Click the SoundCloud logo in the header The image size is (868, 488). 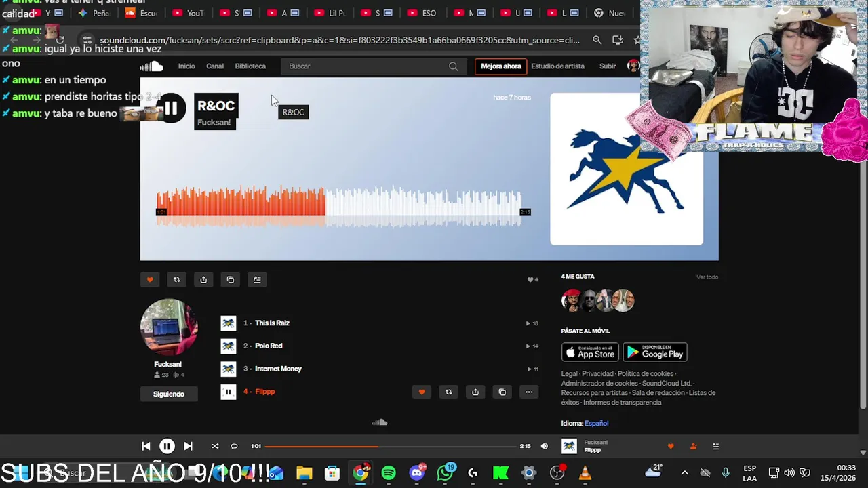point(151,66)
